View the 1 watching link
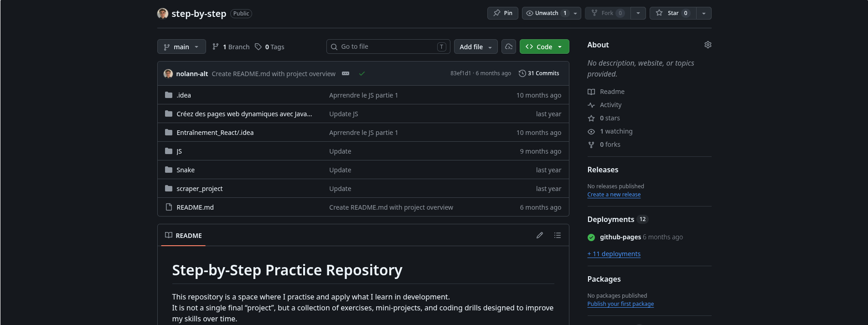This screenshot has width=868, height=325. (x=610, y=131)
